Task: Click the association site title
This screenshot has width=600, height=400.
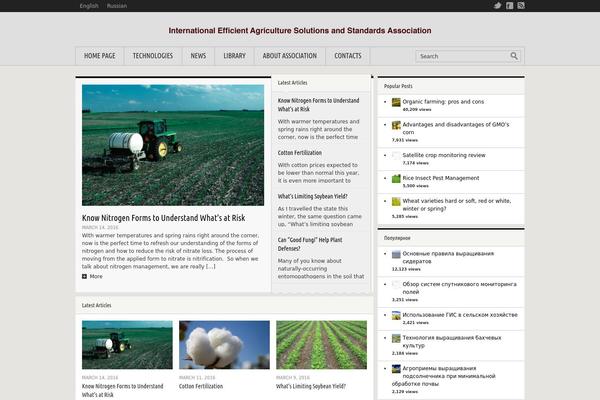Action: [x=300, y=31]
